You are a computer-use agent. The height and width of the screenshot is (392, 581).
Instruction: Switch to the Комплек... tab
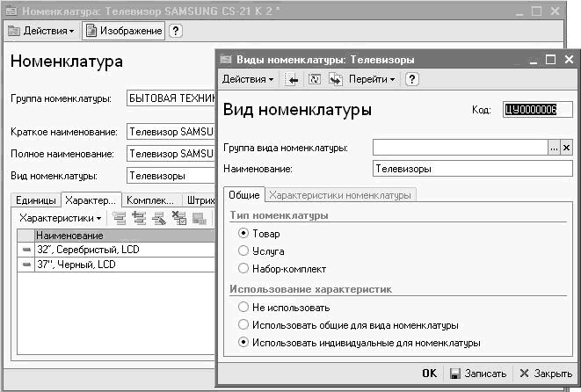coord(151,200)
